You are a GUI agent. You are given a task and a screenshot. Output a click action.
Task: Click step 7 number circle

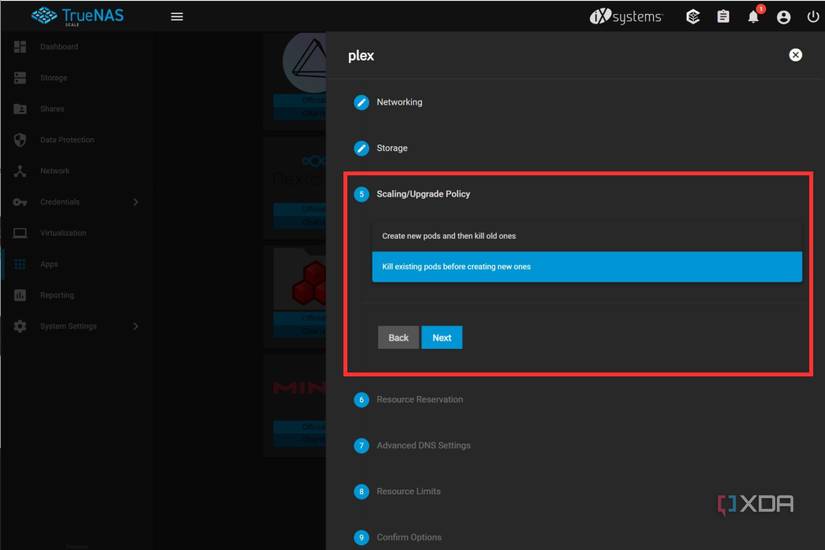click(361, 446)
